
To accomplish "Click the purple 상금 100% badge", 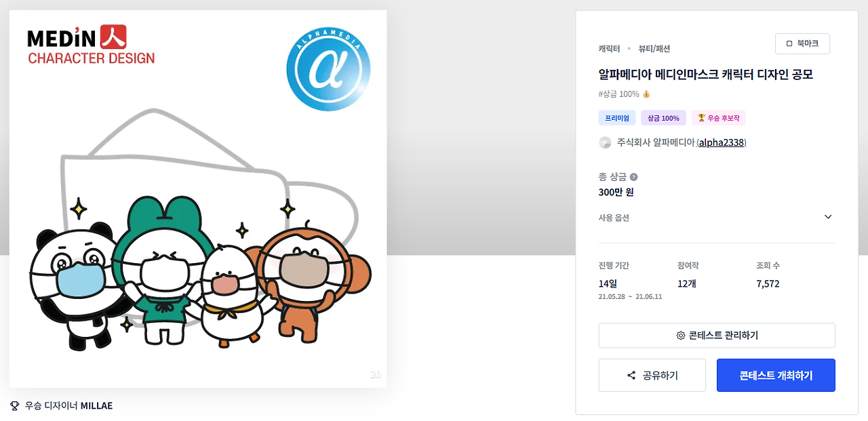I will [663, 118].
